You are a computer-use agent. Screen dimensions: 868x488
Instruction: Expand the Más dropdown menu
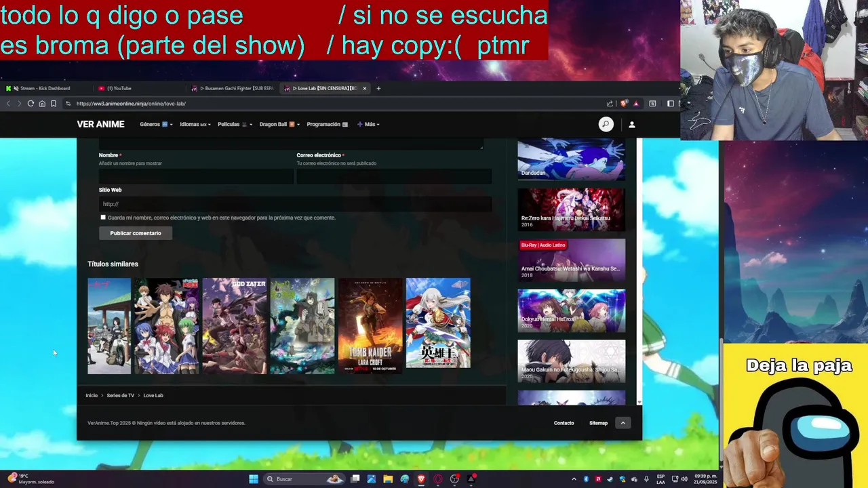point(368,125)
